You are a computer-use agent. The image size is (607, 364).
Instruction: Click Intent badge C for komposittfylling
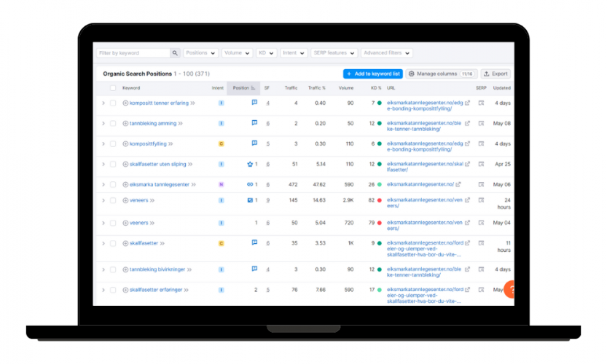pyautogui.click(x=221, y=144)
